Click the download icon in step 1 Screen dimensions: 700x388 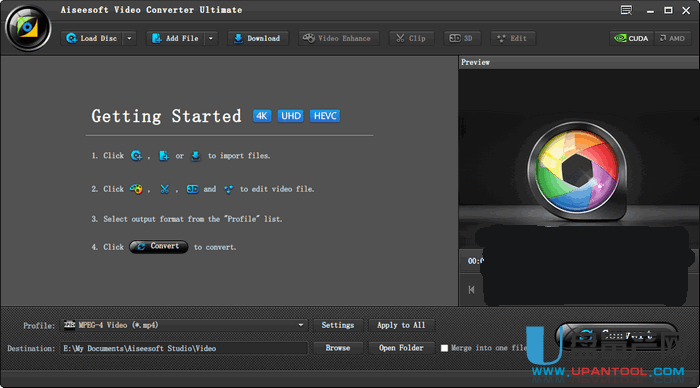pos(196,155)
